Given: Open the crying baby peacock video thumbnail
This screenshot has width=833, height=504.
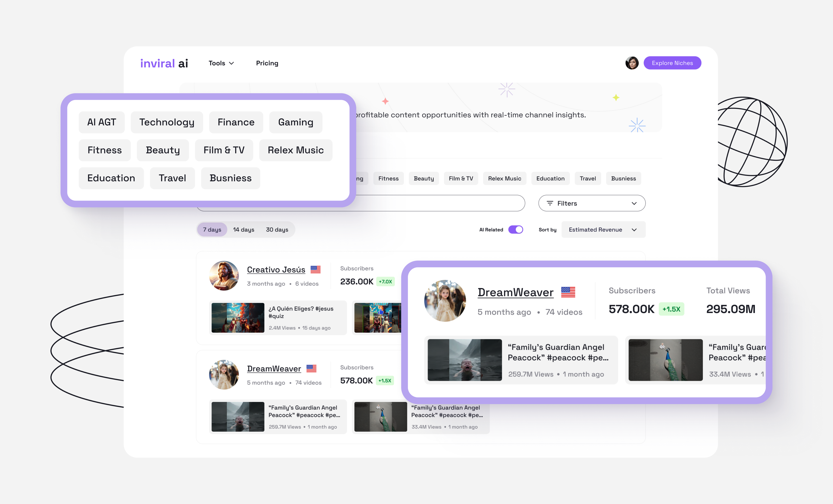Looking at the screenshot, I should [464, 360].
